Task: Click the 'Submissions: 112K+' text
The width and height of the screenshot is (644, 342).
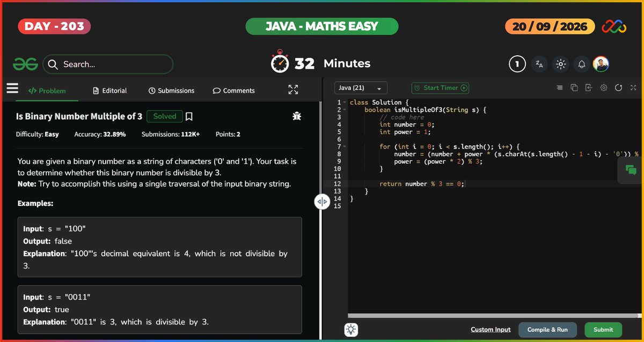Action: pyautogui.click(x=171, y=134)
